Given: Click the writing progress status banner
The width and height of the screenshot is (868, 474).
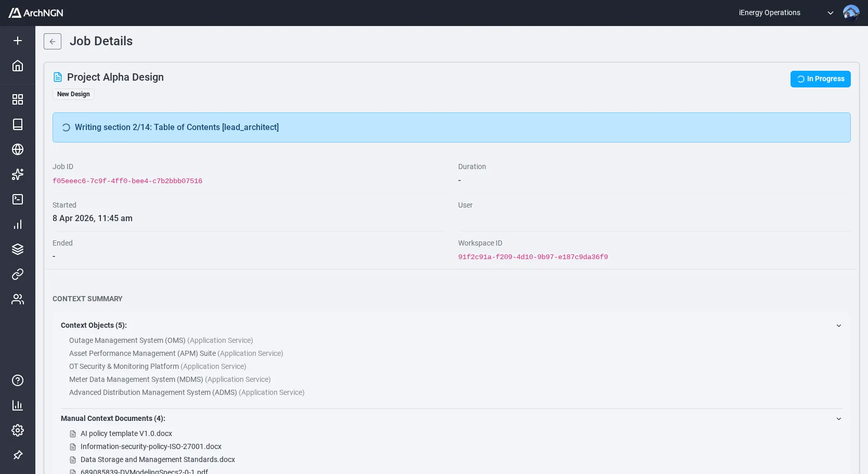Looking at the screenshot, I should pyautogui.click(x=451, y=127).
